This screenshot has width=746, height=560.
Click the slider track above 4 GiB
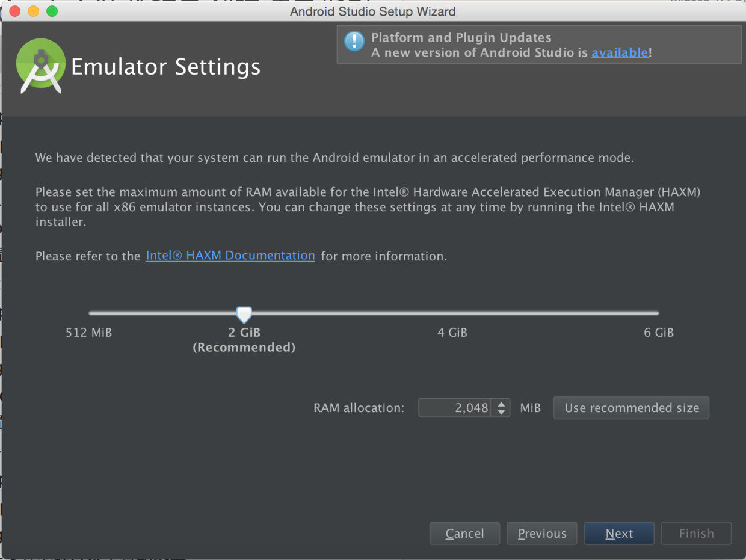click(452, 313)
